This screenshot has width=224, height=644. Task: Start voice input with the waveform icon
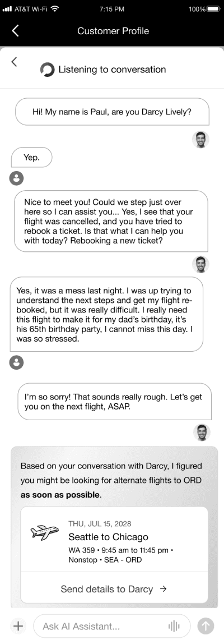tap(174, 626)
